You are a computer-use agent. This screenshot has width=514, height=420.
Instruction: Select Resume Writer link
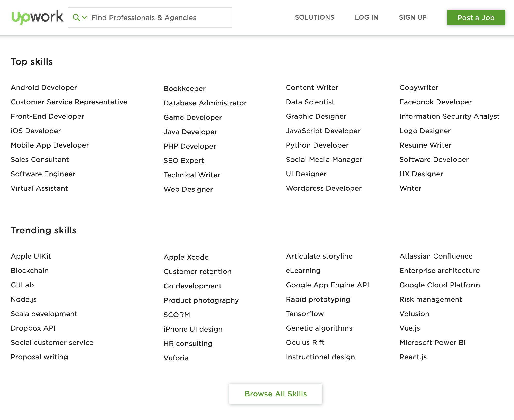tap(425, 145)
